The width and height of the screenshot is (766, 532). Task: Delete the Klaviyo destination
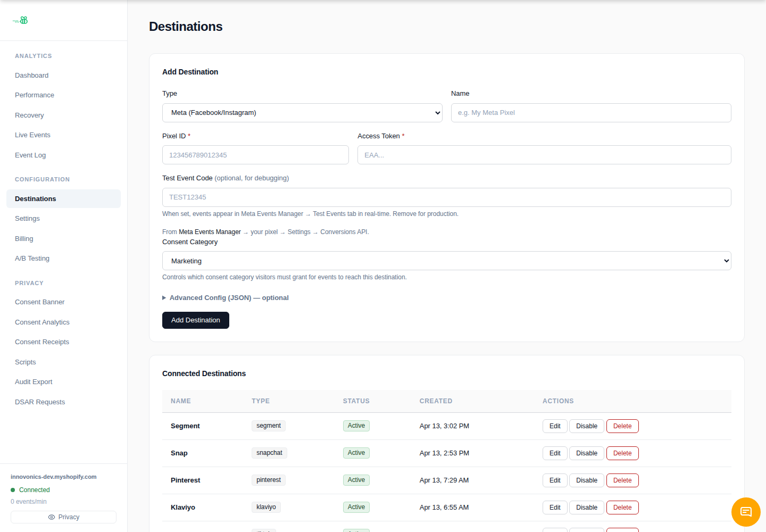622,508
